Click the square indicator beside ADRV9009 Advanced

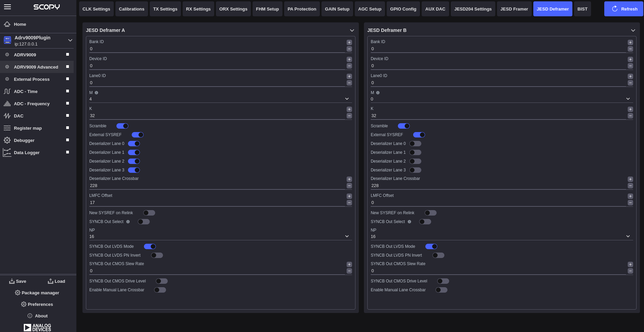[x=68, y=67]
